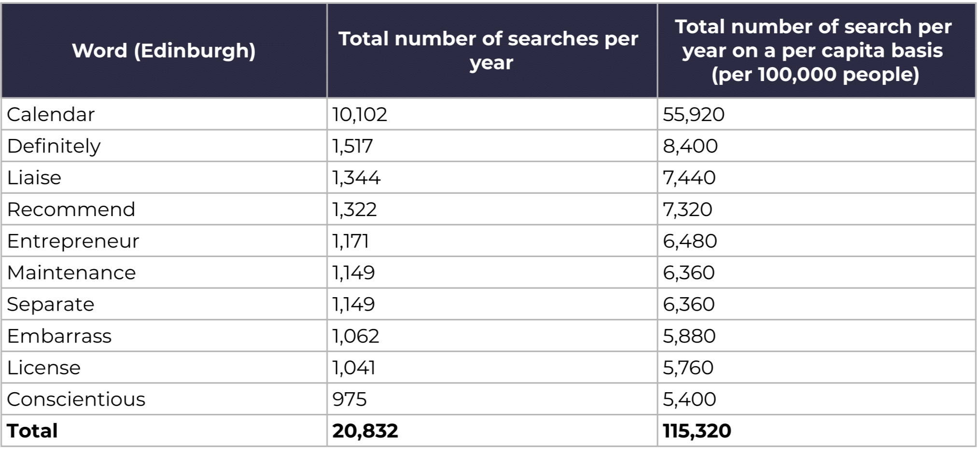Click the "Embarrass" row label
Image resolution: width=980 pixels, height=451 pixels.
tap(59, 336)
